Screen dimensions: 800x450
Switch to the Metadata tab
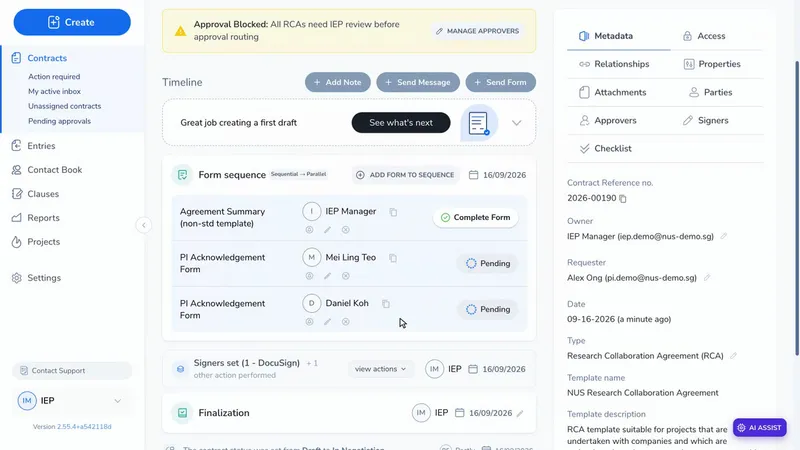[x=606, y=36]
